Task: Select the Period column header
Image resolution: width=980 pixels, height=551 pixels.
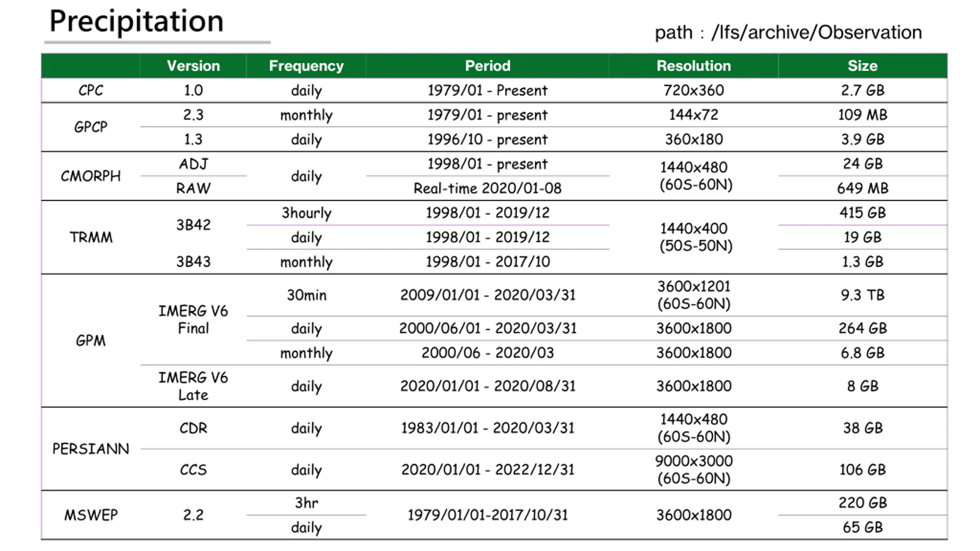Action: tap(488, 66)
